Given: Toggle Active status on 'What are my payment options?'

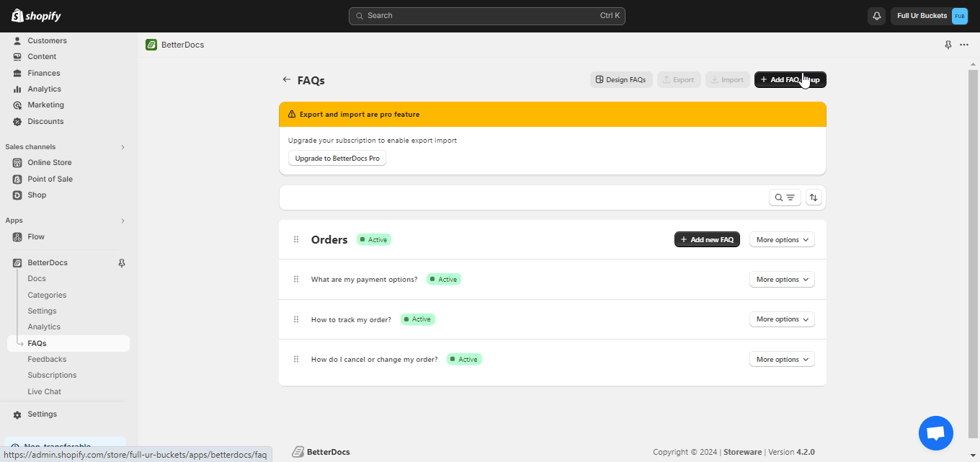Looking at the screenshot, I should tap(443, 279).
